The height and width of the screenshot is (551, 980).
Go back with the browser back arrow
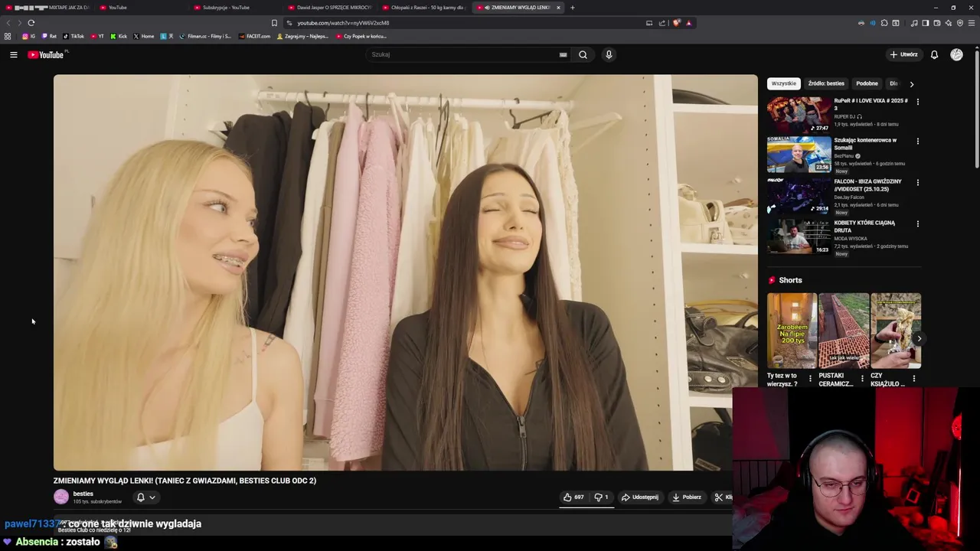click(x=8, y=23)
